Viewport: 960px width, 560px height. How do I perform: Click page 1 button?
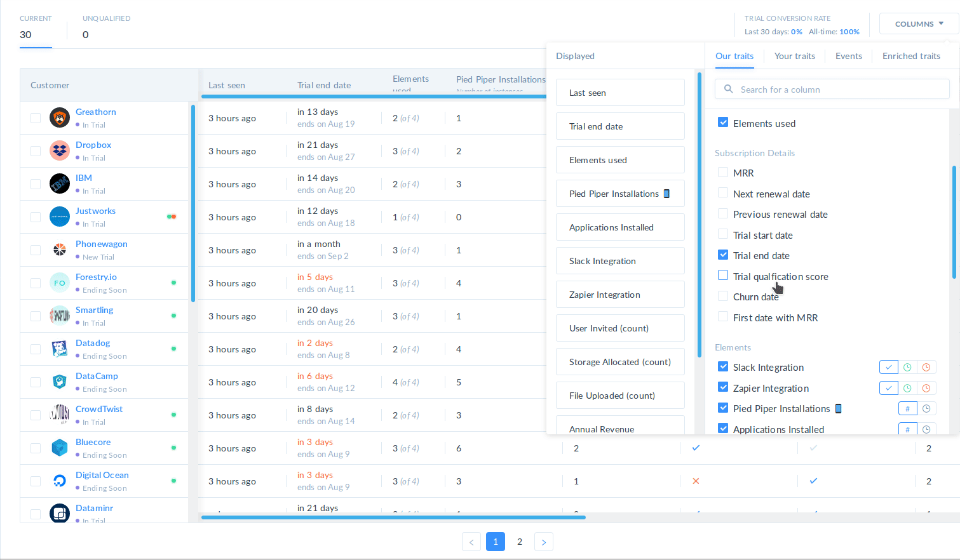click(x=496, y=542)
